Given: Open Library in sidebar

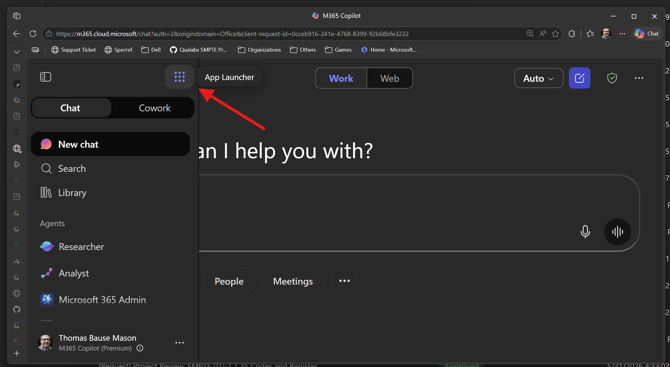Looking at the screenshot, I should 110,193.
